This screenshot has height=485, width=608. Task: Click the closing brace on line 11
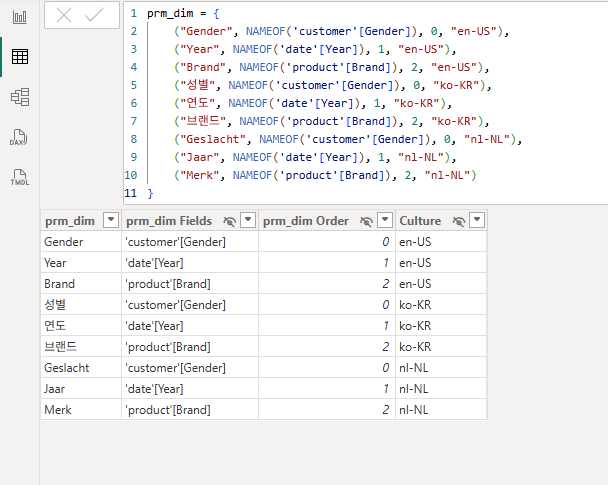tap(150, 193)
